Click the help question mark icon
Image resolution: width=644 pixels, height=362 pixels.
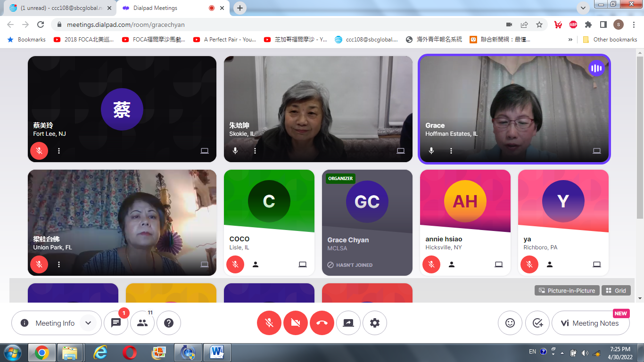(169, 323)
